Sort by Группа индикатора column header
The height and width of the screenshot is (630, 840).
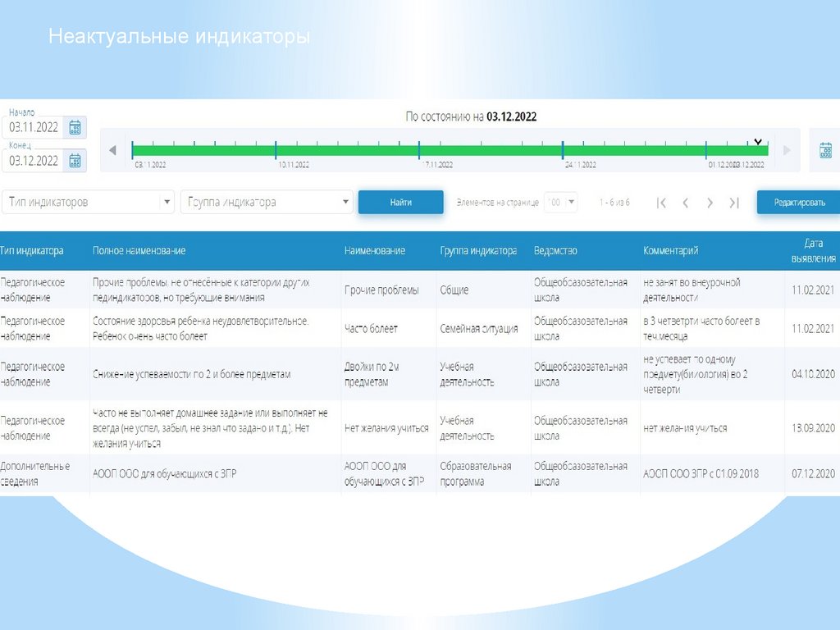click(x=478, y=250)
